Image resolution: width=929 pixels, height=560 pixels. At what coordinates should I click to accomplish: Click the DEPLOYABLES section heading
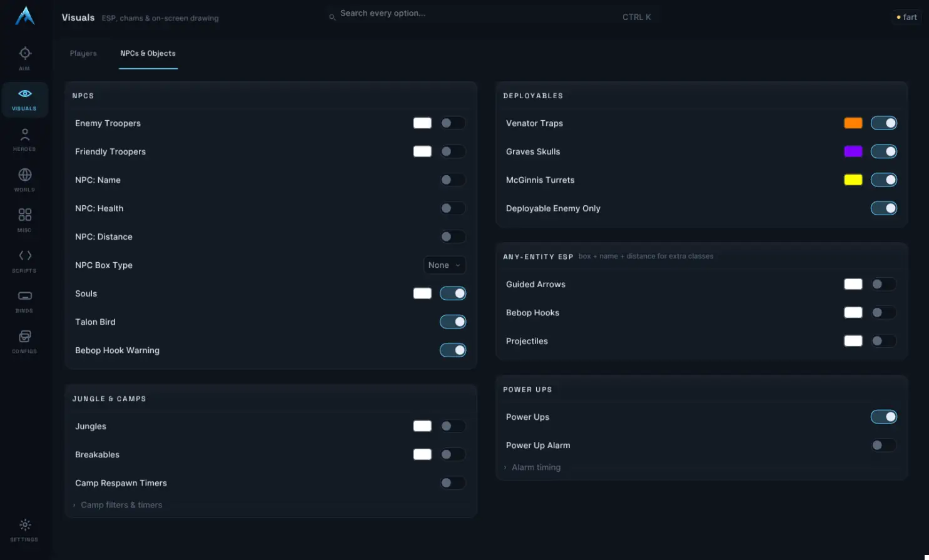(533, 96)
